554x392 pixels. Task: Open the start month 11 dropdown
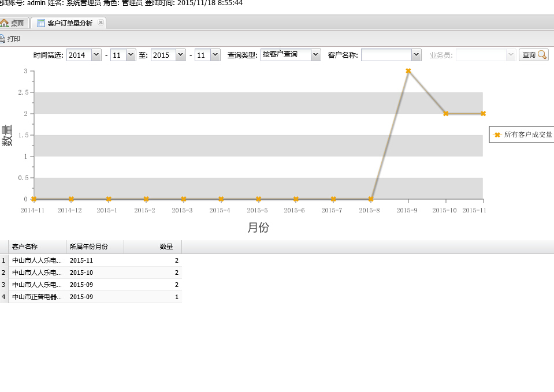tap(131, 55)
